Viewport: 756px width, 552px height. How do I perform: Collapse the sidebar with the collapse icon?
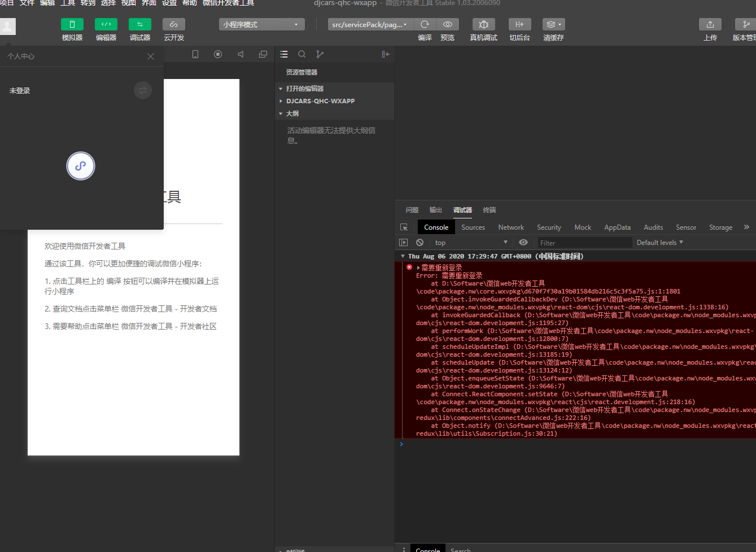point(386,54)
